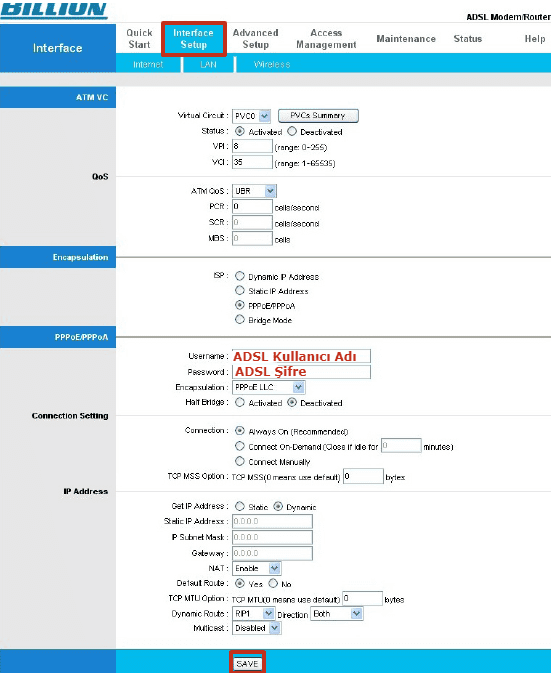Click the SAVE button
Screen dimensions: 551x673
tap(247, 664)
